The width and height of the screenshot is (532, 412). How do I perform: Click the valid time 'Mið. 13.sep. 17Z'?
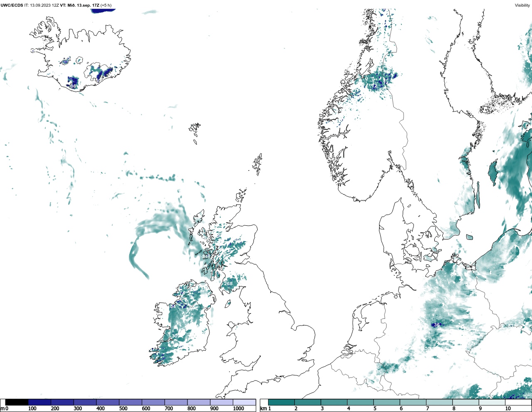click(x=84, y=5)
